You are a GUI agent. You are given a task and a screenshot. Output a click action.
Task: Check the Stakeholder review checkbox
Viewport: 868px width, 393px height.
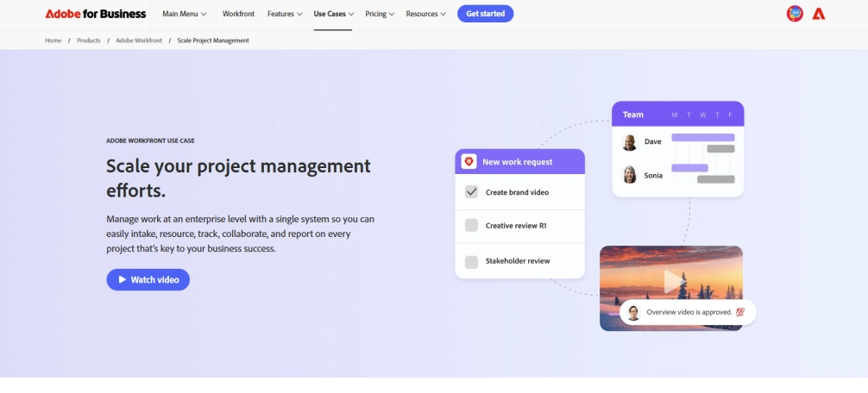[471, 262]
